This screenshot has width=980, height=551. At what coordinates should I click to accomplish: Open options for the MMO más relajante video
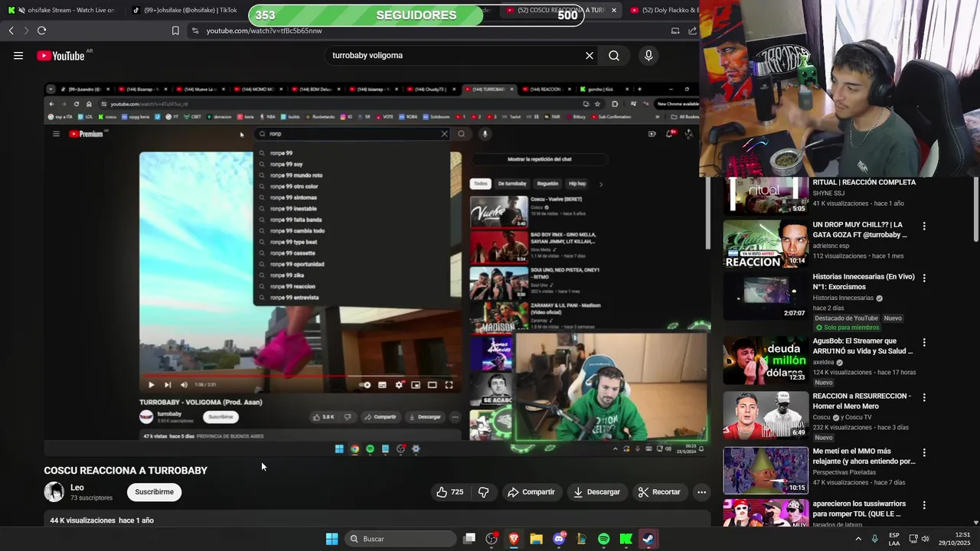(924, 453)
